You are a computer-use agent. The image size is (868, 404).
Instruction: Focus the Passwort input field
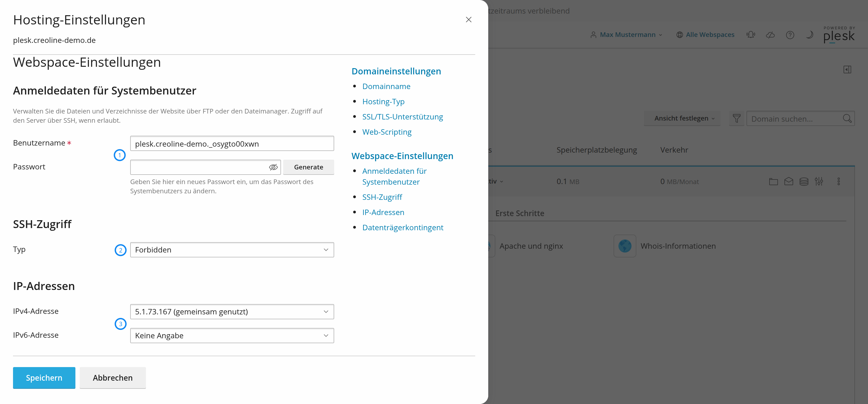(x=205, y=167)
